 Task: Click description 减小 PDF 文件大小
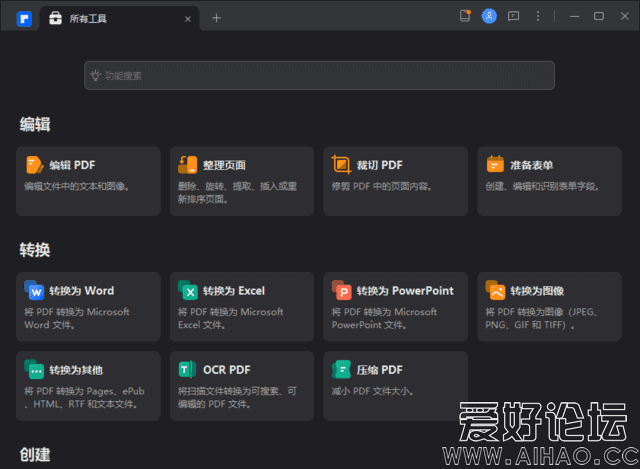tap(373, 391)
